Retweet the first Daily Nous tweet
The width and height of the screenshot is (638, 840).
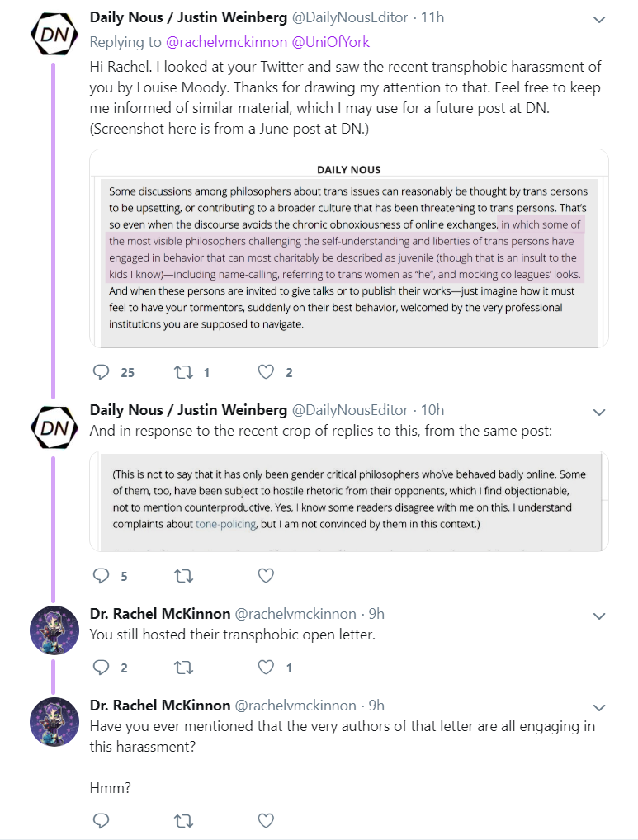pyautogui.click(x=184, y=372)
